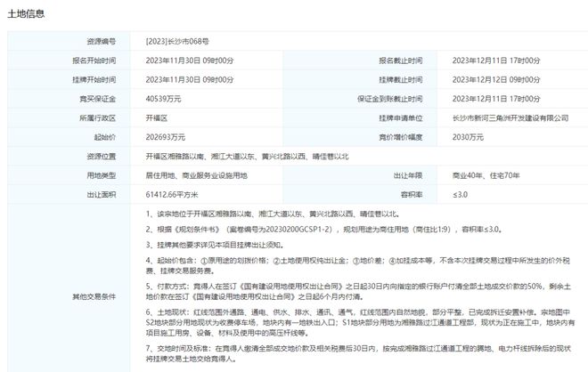Click condition 3 about 挂牌出让须知
The image size is (588, 372).
(x=215, y=245)
